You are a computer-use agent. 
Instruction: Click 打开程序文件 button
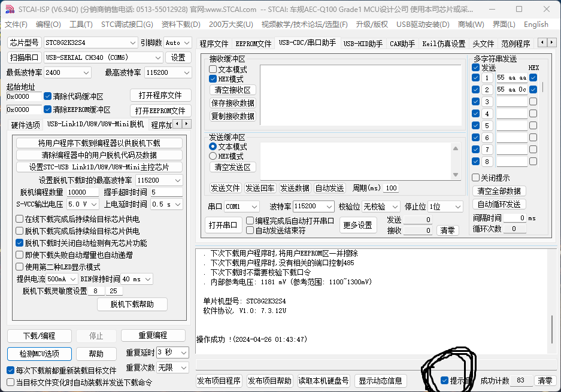(x=160, y=95)
